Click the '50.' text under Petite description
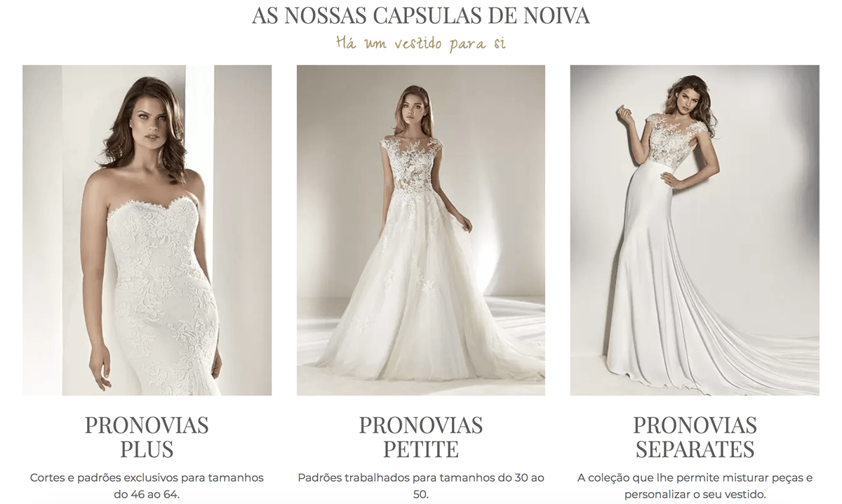 click(x=421, y=495)
